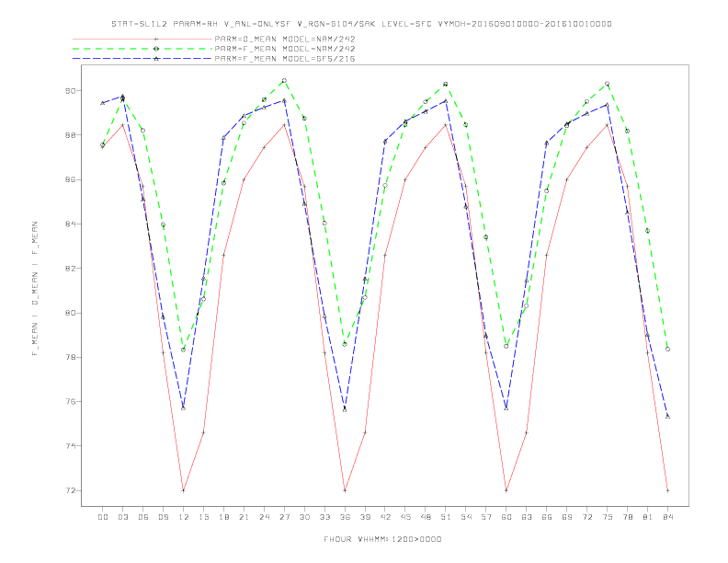Click y-axis tick label 78
Screen dimensions: 728x563
(x=70, y=357)
